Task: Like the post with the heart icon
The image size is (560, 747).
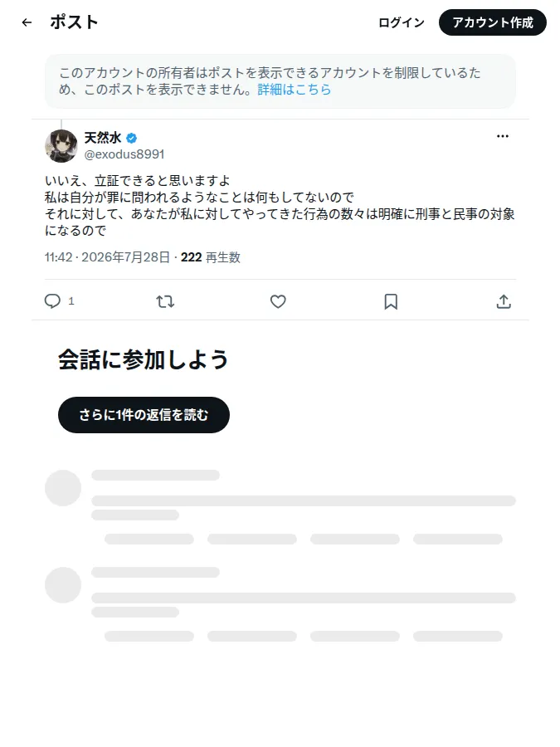Action: pyautogui.click(x=278, y=301)
